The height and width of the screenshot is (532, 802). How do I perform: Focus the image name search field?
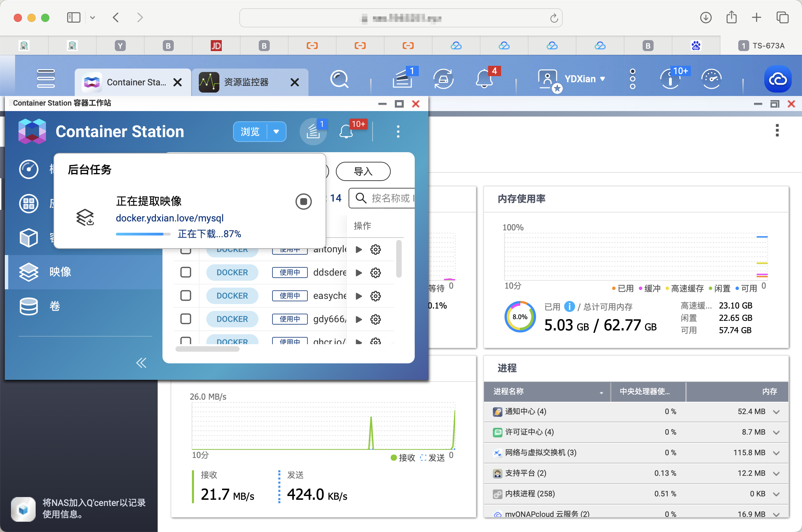click(x=381, y=198)
